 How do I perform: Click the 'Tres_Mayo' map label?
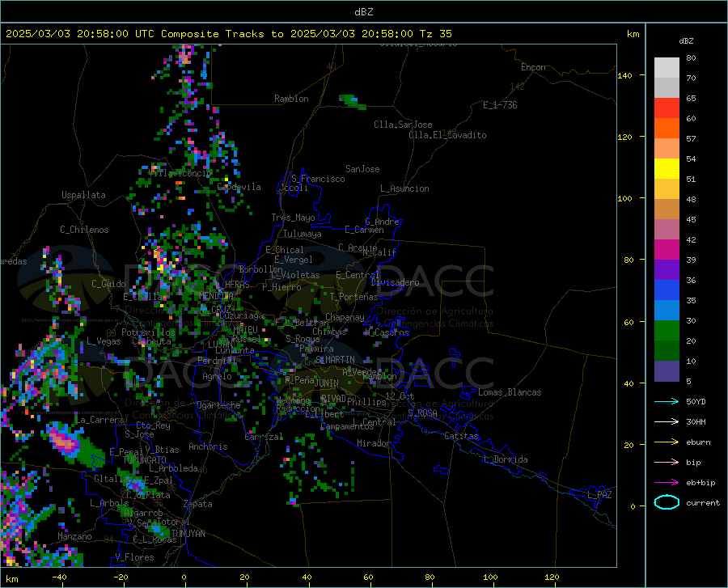(293, 218)
